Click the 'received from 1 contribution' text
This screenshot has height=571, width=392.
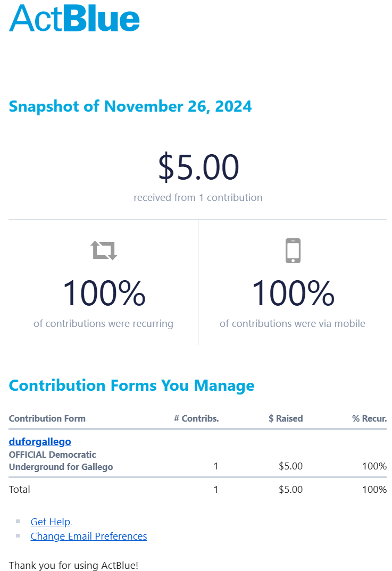point(198,198)
